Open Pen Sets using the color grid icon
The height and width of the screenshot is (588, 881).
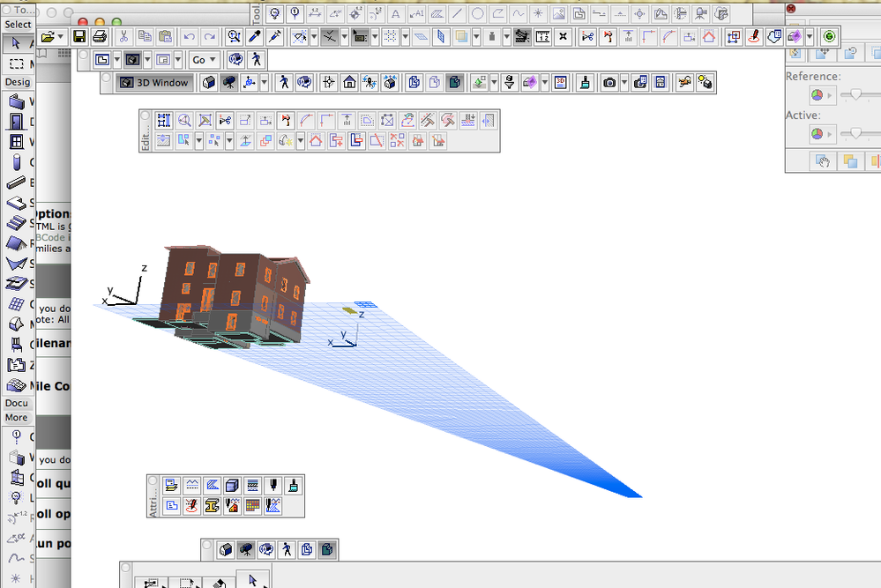pyautogui.click(x=251, y=505)
